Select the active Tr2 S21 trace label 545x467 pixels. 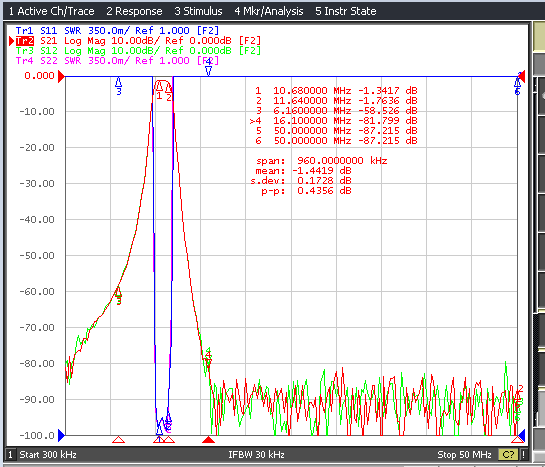pos(138,41)
